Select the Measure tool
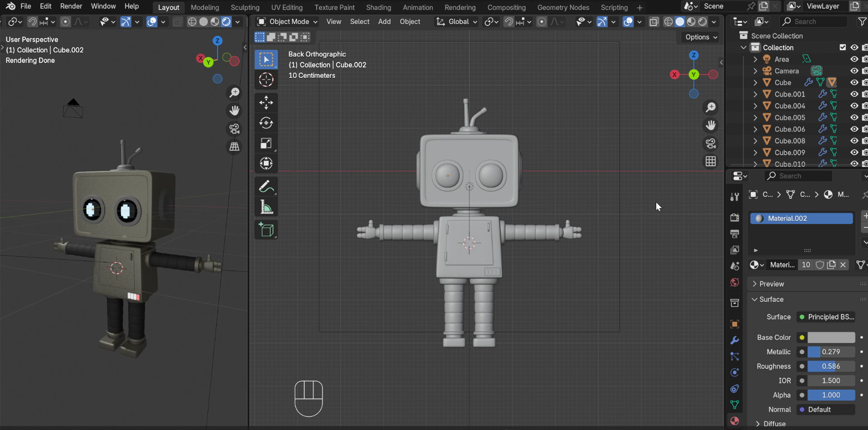The image size is (868, 430). coord(266,207)
